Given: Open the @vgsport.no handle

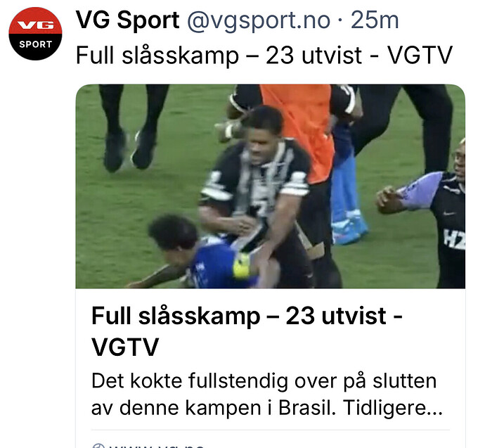Looking at the screenshot, I should pos(259,20).
